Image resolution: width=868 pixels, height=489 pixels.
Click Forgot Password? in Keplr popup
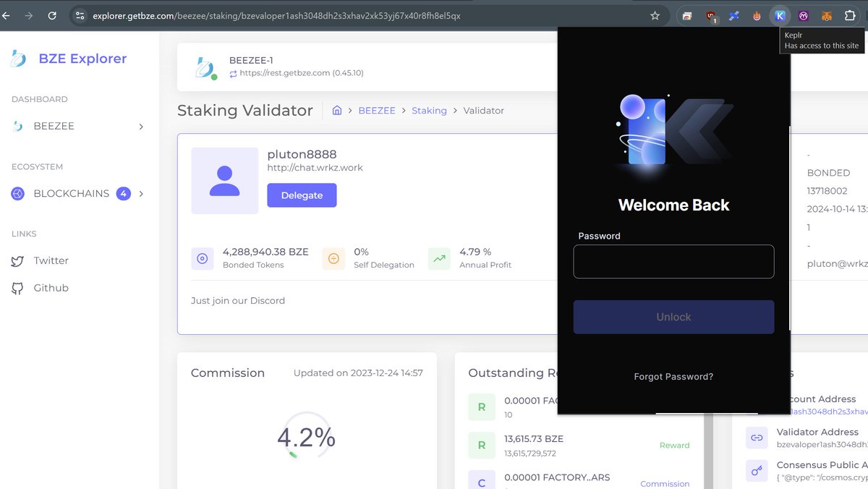(673, 377)
